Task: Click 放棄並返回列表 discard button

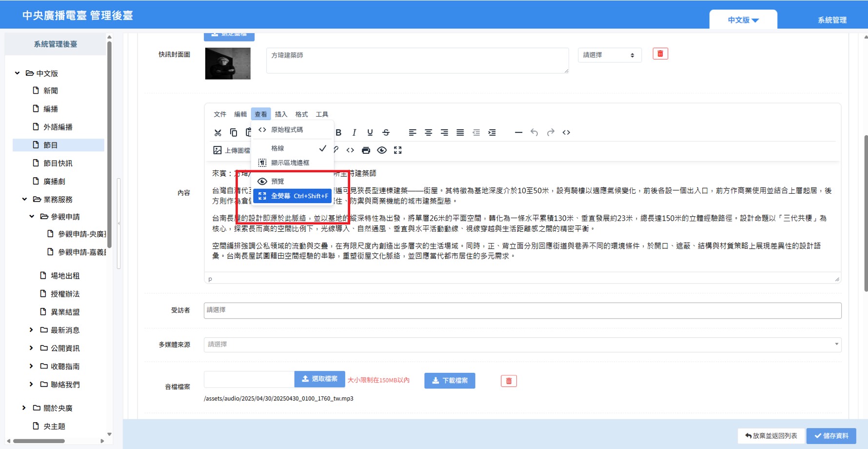Action: (771, 436)
